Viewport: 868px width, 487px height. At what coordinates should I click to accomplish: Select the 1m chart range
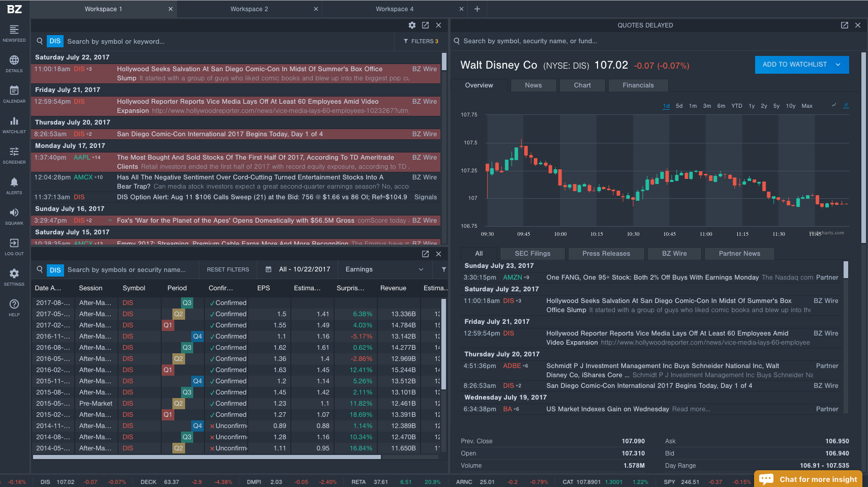pos(693,106)
